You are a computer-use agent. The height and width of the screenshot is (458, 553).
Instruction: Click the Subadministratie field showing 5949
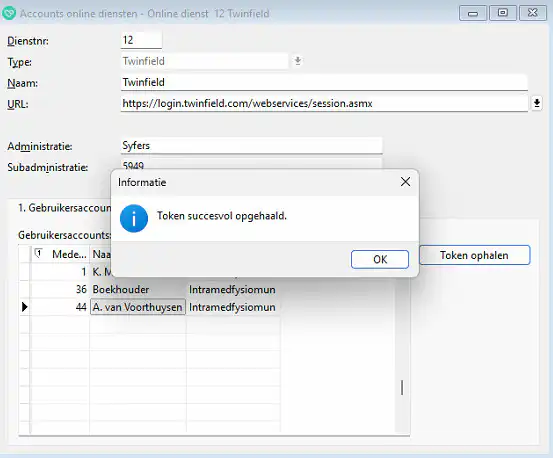pos(251,164)
